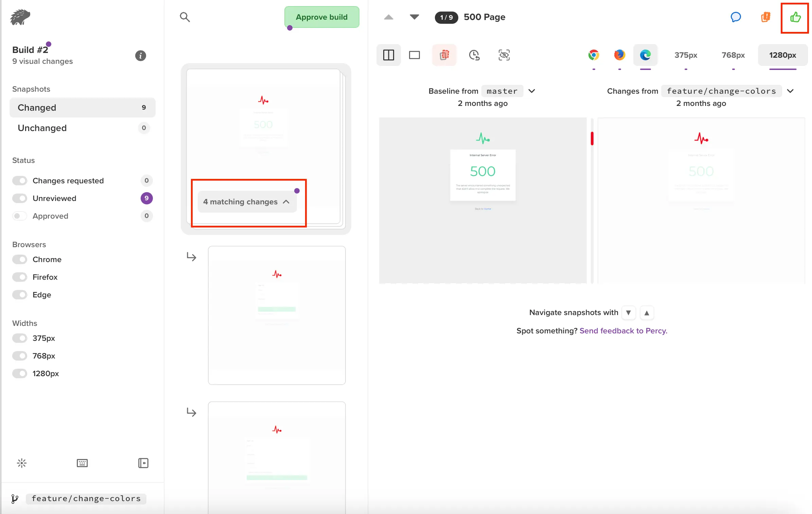Switch to single-pane view

[414, 55]
